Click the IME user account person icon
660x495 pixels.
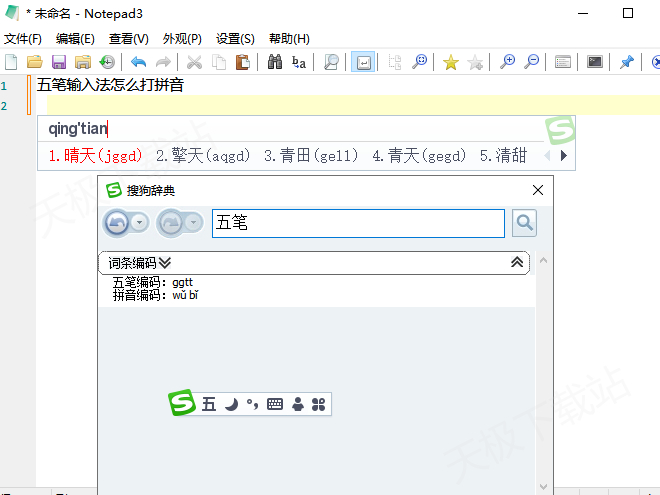coord(298,405)
